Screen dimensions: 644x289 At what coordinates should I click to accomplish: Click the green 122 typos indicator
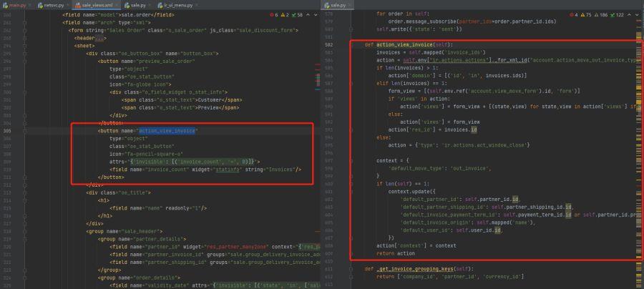[618, 15]
